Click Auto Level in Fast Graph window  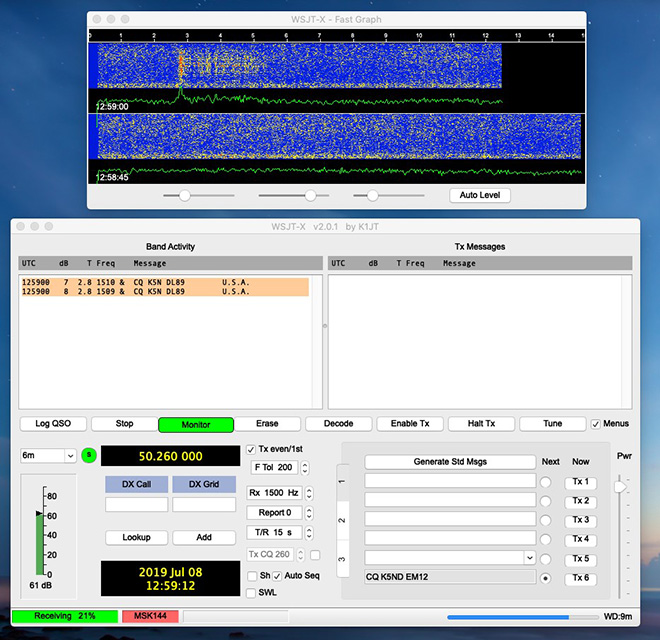pos(480,195)
